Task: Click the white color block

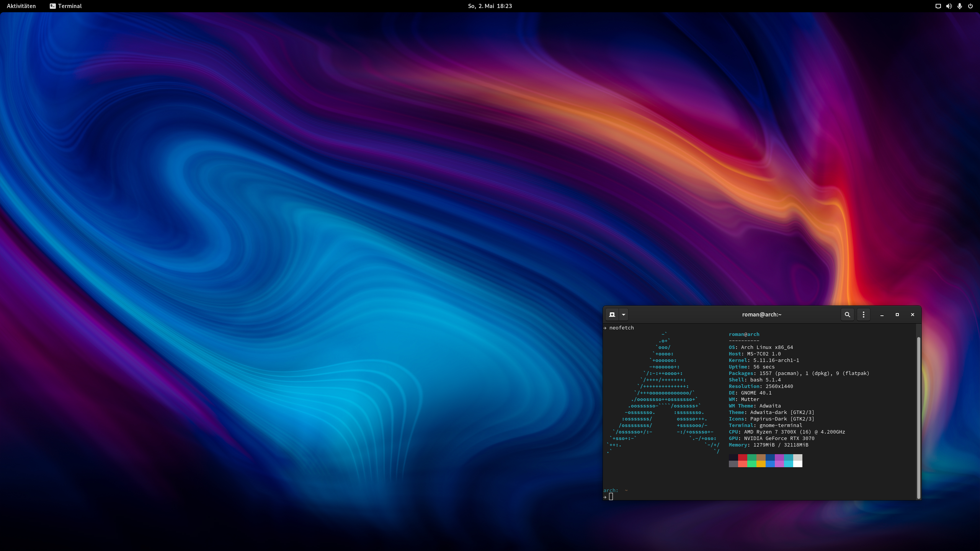Action: pyautogui.click(x=798, y=464)
